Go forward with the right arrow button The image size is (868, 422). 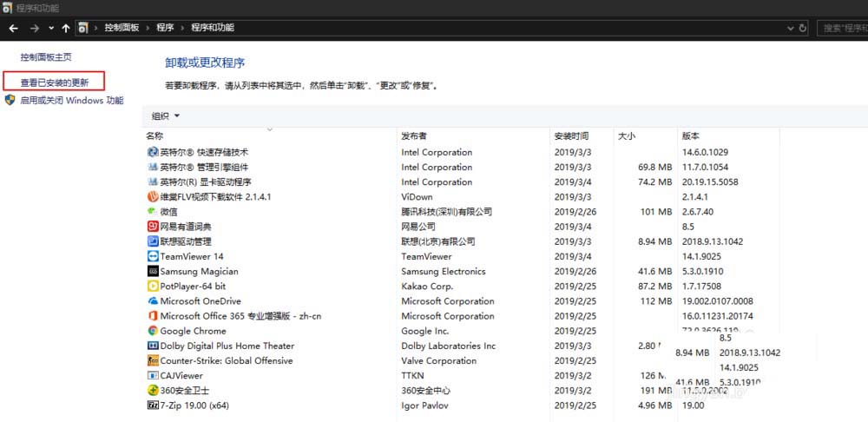tap(35, 28)
